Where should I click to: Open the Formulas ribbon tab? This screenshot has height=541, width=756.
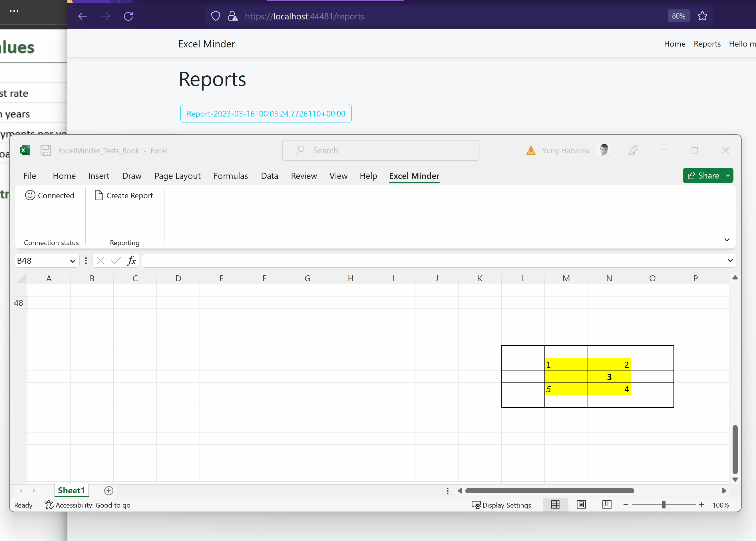pos(230,176)
